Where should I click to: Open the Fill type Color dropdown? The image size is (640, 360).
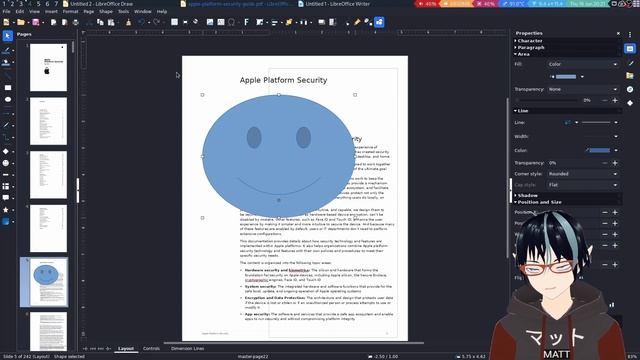click(x=583, y=64)
